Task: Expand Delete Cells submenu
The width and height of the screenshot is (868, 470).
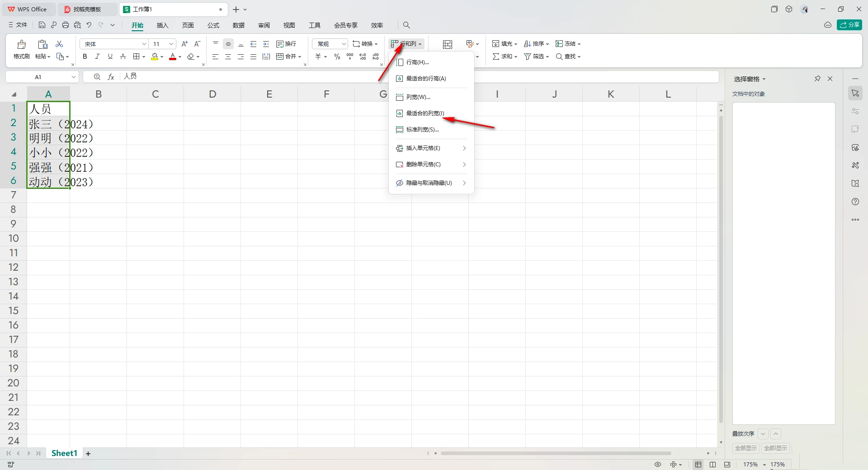Action: pyautogui.click(x=431, y=164)
